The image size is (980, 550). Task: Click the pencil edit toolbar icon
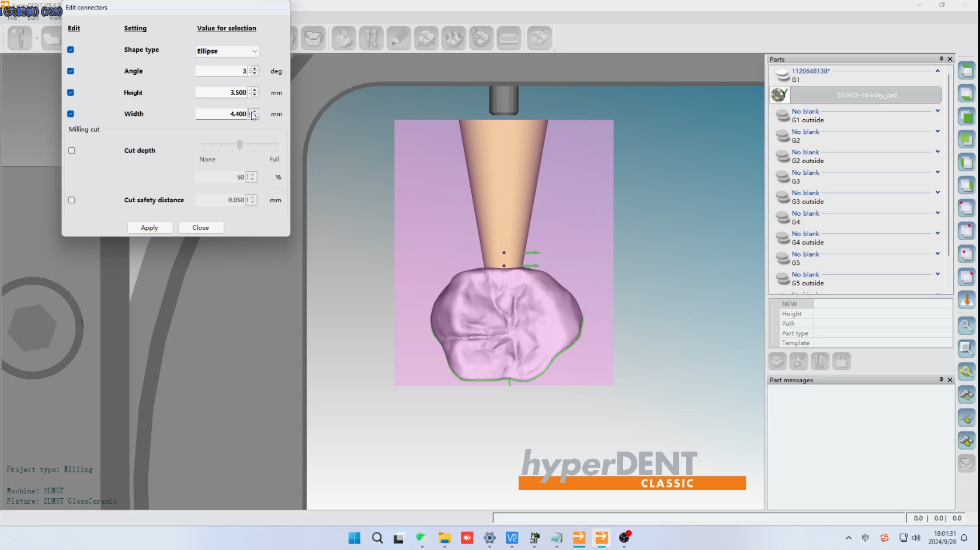click(x=399, y=39)
